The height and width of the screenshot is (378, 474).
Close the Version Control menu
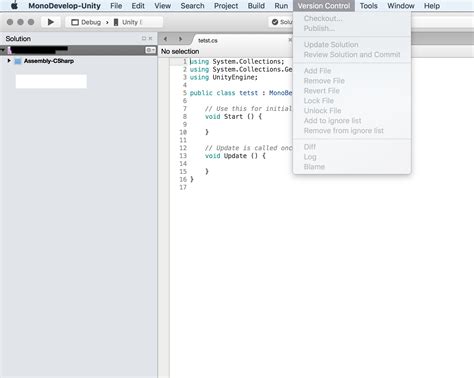pos(324,6)
